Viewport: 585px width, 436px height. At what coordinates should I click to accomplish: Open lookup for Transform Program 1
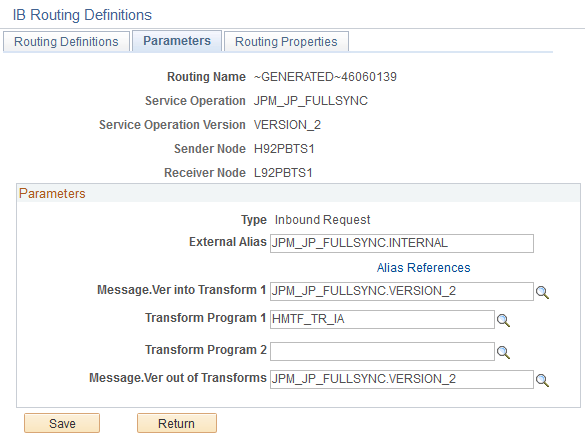tap(503, 320)
